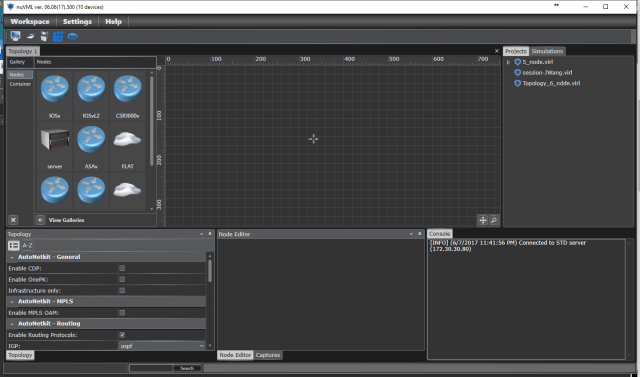Enable the CDP checkbox
This screenshot has height=377, width=640.
click(122, 268)
